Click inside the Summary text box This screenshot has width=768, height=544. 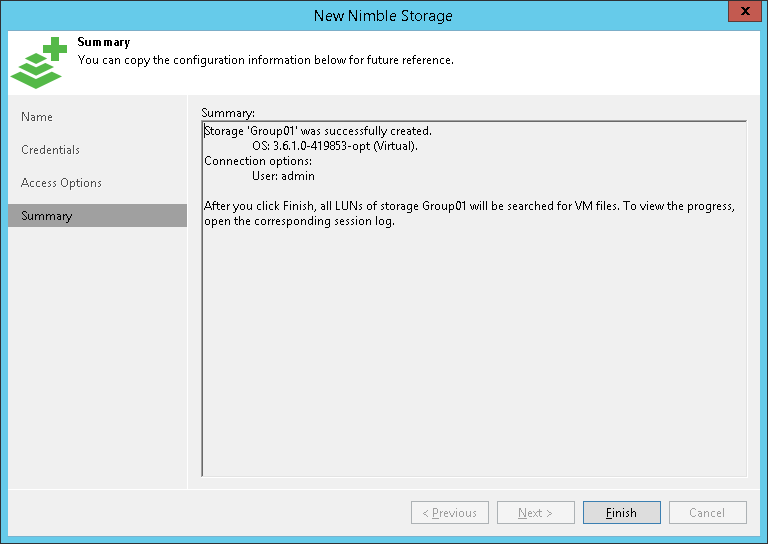pos(474,299)
